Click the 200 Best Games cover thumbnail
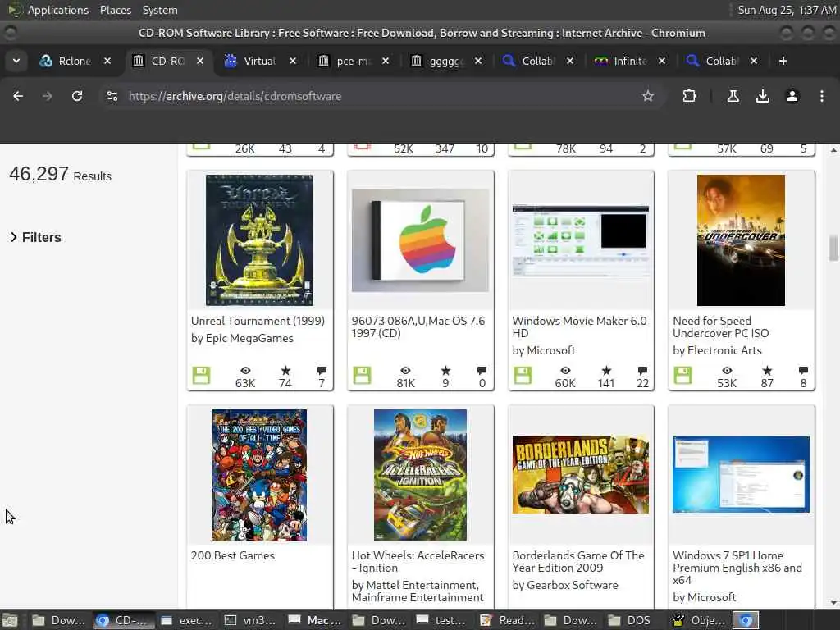 tap(259, 475)
